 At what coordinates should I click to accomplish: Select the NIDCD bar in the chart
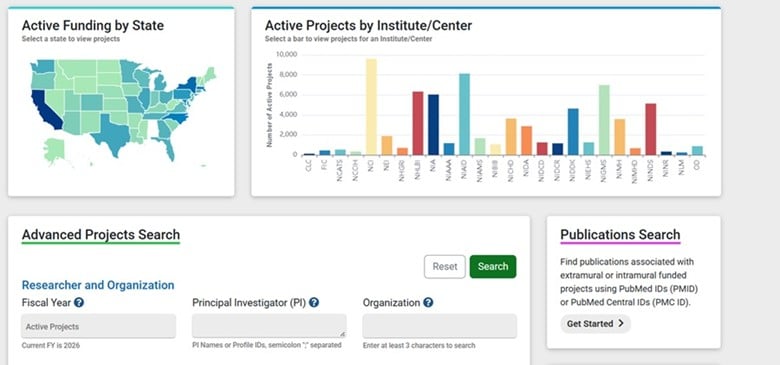(x=542, y=149)
